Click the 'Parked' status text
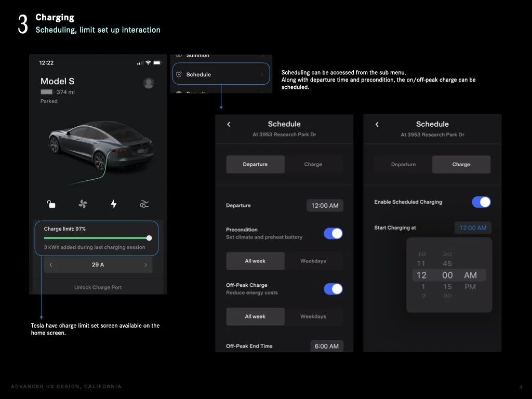Image resolution: width=532 pixels, height=399 pixels. 49,101
